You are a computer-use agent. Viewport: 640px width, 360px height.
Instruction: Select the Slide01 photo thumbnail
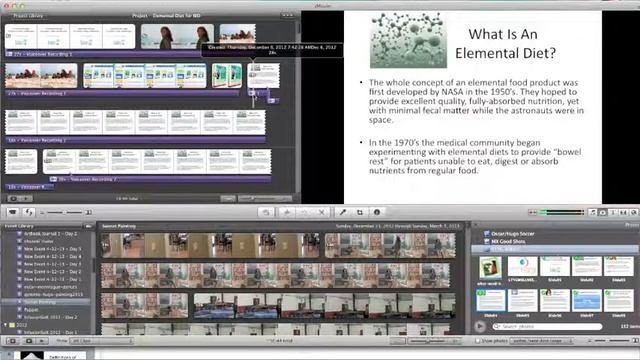pyautogui.click(x=555, y=267)
